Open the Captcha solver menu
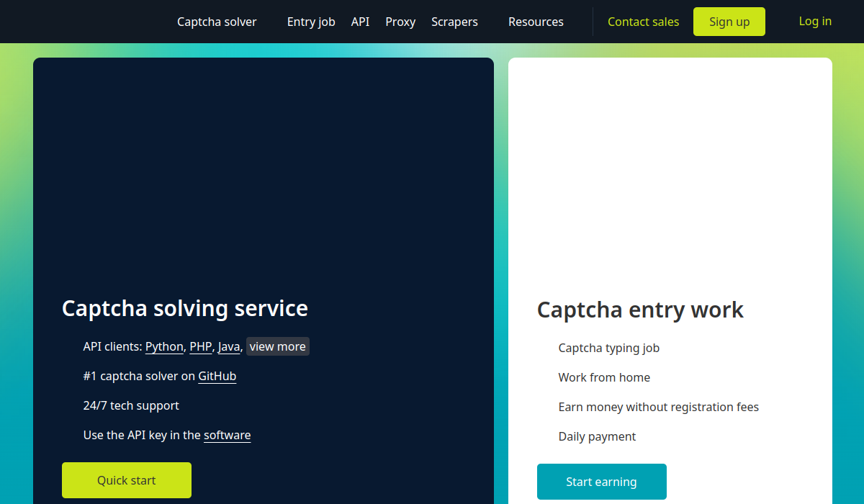Screen dimensions: 864x504 pyautogui.click(x=217, y=22)
